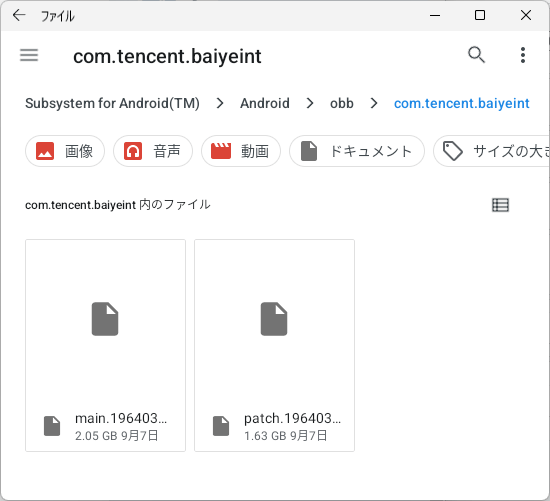Screen dimensions: 550x501
Task: Go back using the title bar arrow
Action: (x=19, y=15)
